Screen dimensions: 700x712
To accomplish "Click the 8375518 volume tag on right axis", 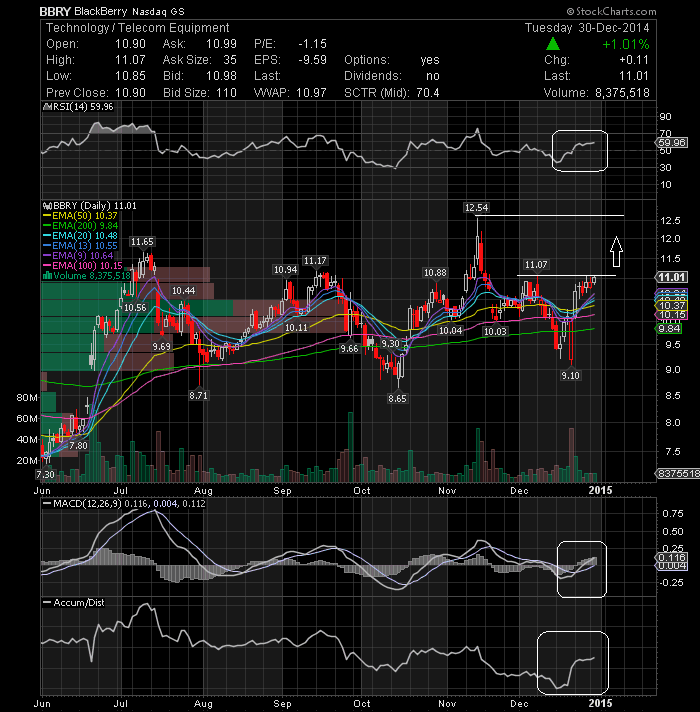I will (678, 474).
